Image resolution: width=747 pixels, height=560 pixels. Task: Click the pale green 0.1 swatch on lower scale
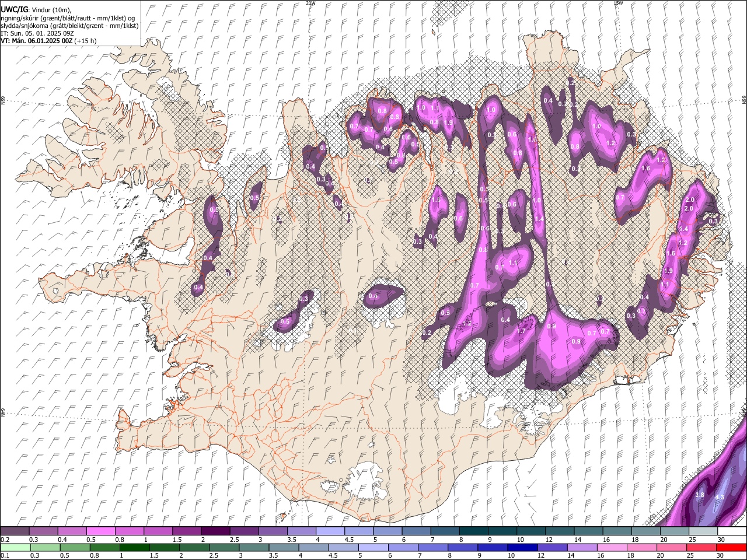click(x=15, y=547)
